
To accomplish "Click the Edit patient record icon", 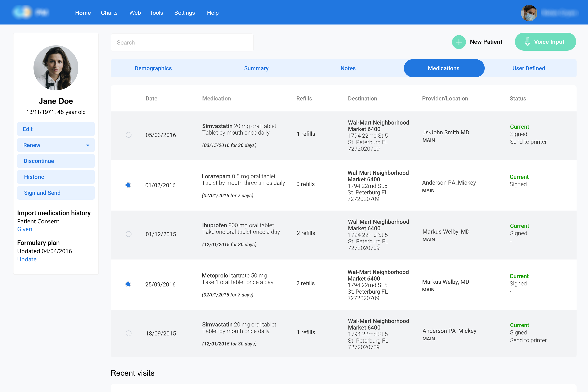I will pos(56,128).
